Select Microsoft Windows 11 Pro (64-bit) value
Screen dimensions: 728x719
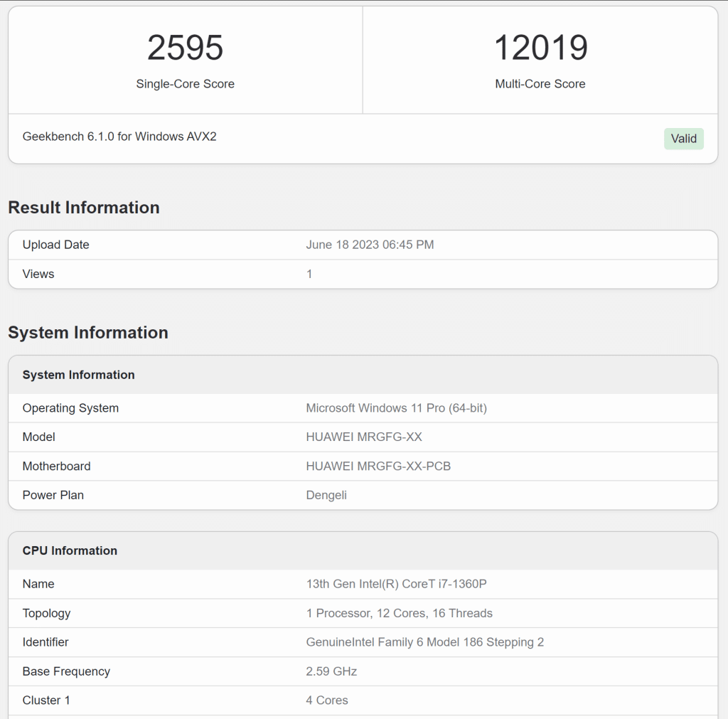point(397,408)
